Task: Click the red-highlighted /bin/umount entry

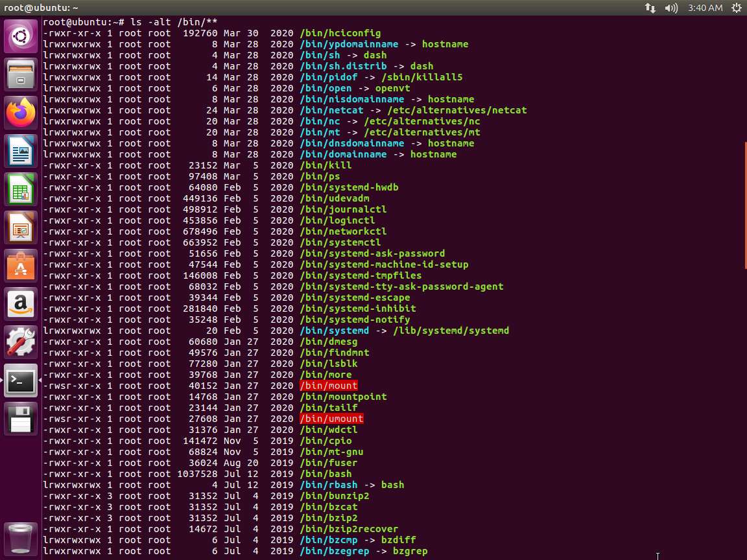Action: [331, 419]
